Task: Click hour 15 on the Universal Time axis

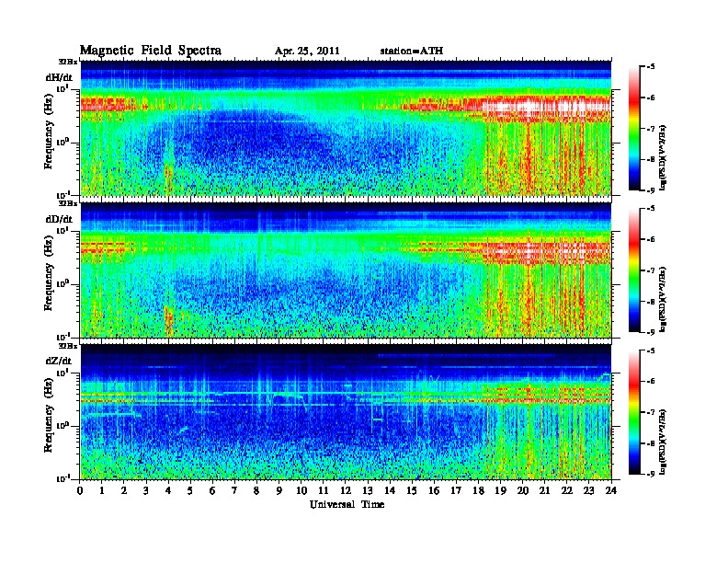Action: pos(412,490)
